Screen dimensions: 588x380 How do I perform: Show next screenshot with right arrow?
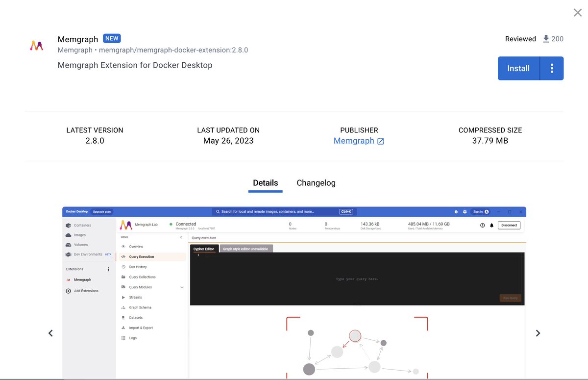pos(538,333)
